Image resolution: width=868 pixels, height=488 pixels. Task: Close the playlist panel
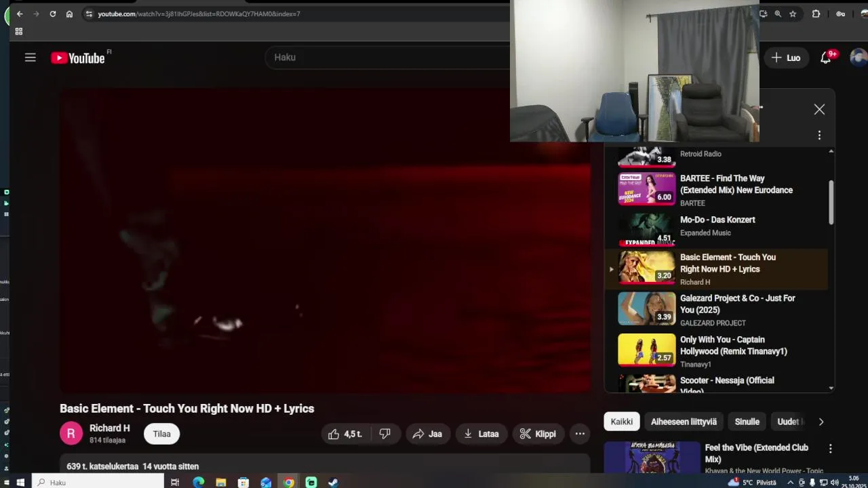[x=819, y=110]
